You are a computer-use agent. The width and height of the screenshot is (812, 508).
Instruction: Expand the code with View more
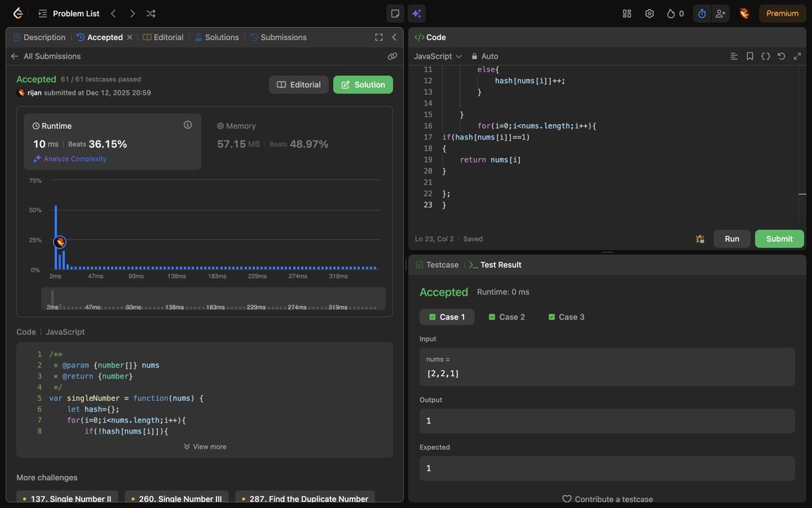pyautogui.click(x=204, y=446)
